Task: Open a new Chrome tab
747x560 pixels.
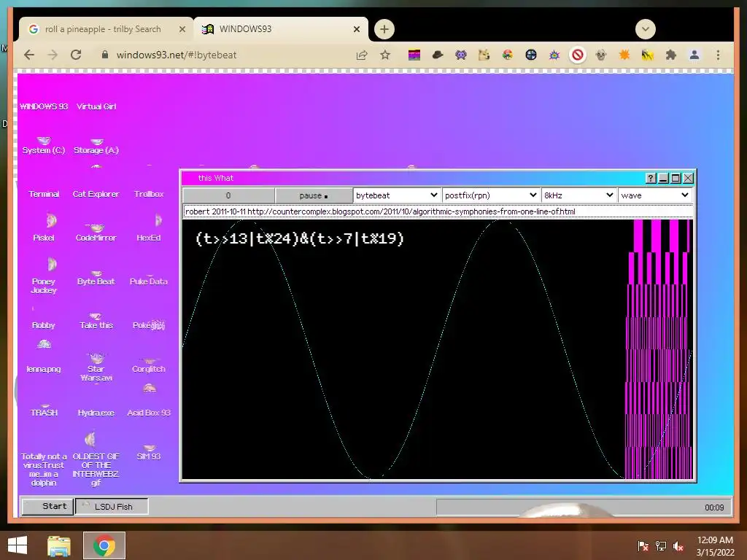Action: click(x=384, y=29)
